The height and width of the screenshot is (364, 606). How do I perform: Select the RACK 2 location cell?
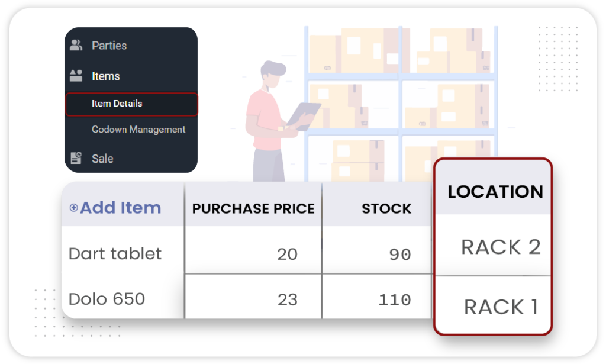pos(501,247)
